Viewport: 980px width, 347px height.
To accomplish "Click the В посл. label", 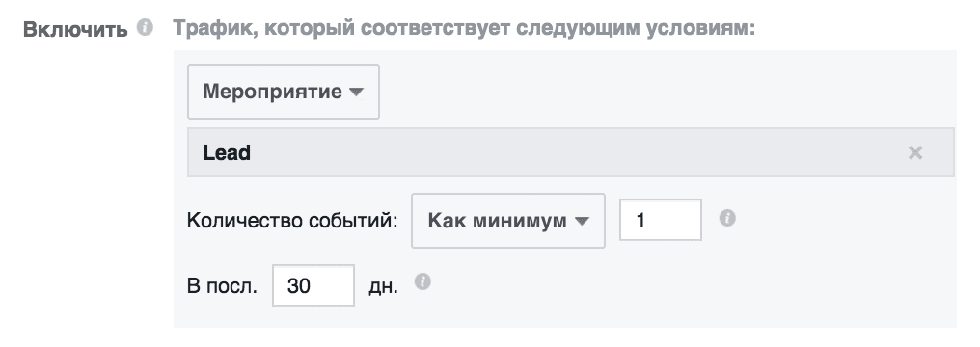I will point(222,286).
